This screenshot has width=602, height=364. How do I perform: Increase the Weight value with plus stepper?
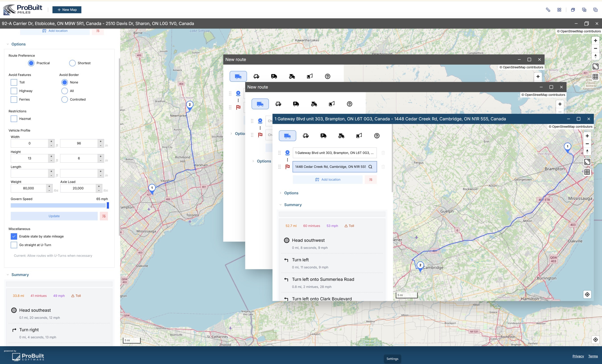click(x=49, y=186)
